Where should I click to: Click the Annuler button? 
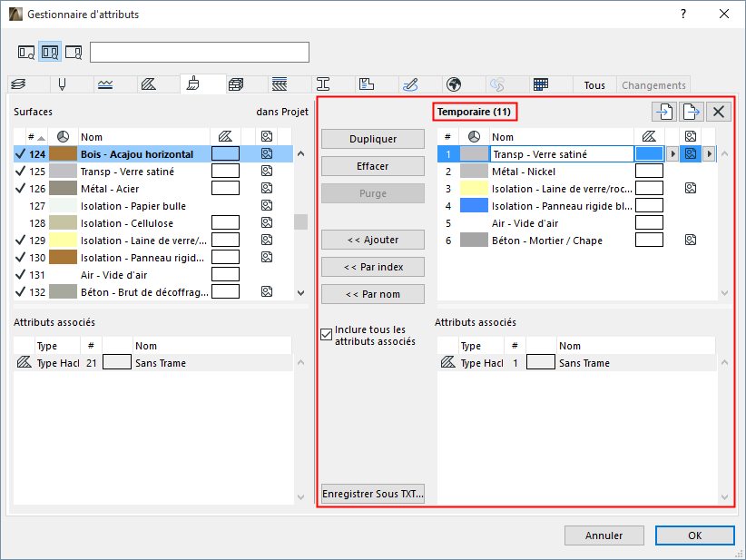click(604, 535)
